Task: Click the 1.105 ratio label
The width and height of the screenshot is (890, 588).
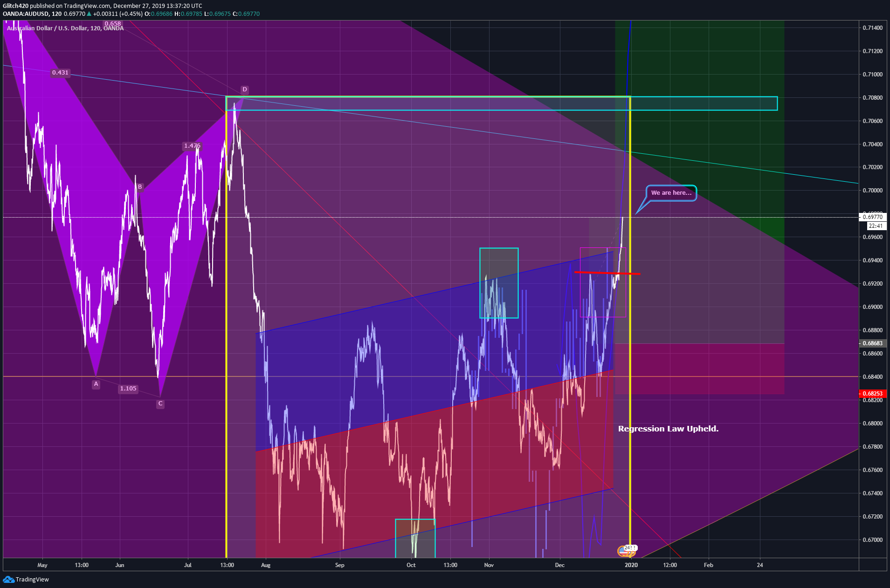Action: pos(128,389)
